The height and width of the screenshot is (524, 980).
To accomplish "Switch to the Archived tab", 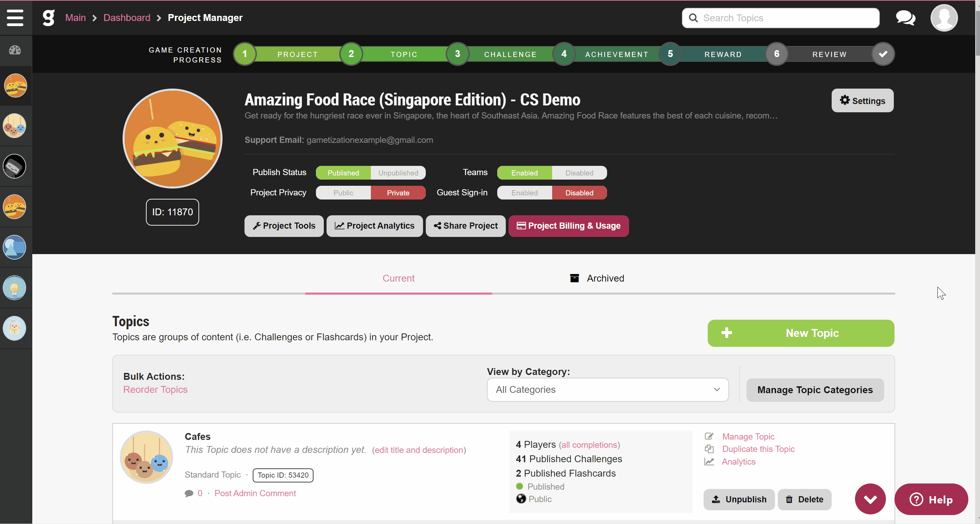I will (x=597, y=278).
